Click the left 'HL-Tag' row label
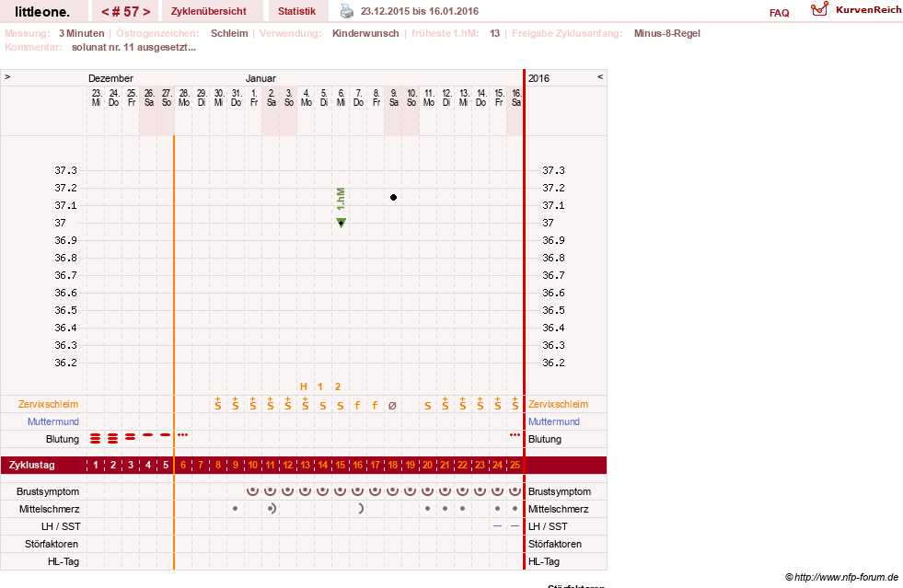 coord(64,561)
